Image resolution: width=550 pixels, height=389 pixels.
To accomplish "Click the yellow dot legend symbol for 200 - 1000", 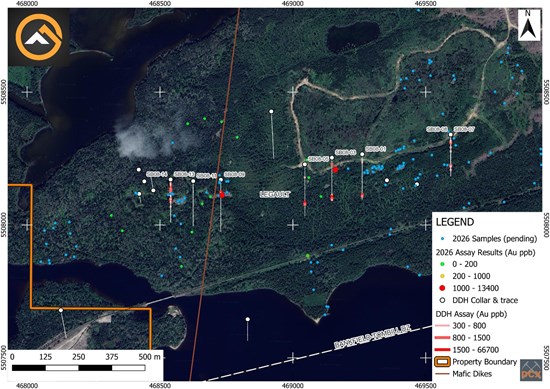I will pos(442,276).
